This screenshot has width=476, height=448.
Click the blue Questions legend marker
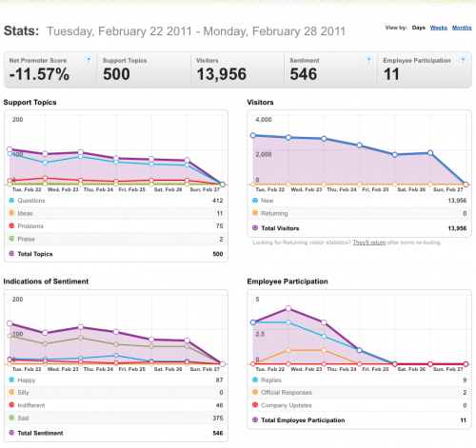tap(11, 201)
